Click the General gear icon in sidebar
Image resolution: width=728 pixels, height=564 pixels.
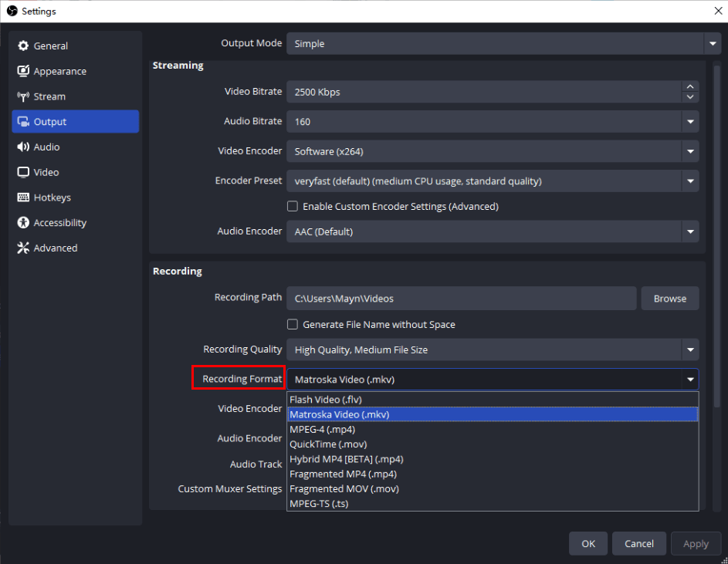[x=23, y=46]
